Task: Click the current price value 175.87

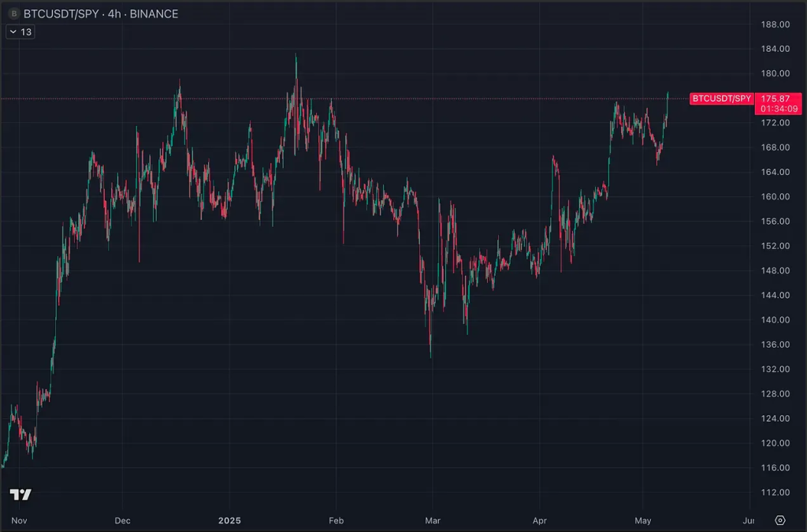Action: pyautogui.click(x=775, y=99)
